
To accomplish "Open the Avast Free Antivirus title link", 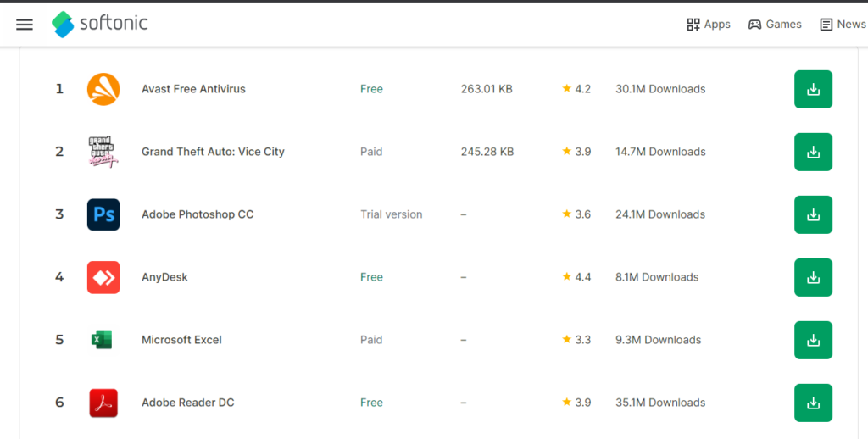I will point(194,89).
